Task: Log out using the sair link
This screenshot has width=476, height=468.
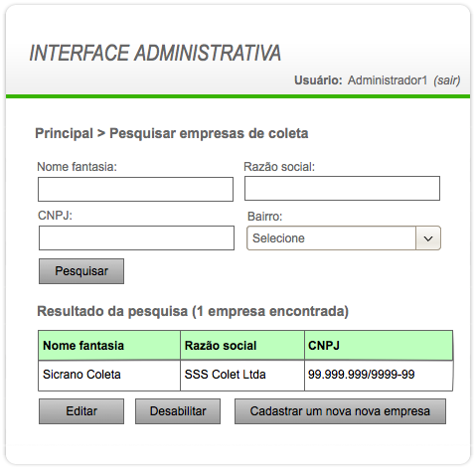Action: (447, 80)
